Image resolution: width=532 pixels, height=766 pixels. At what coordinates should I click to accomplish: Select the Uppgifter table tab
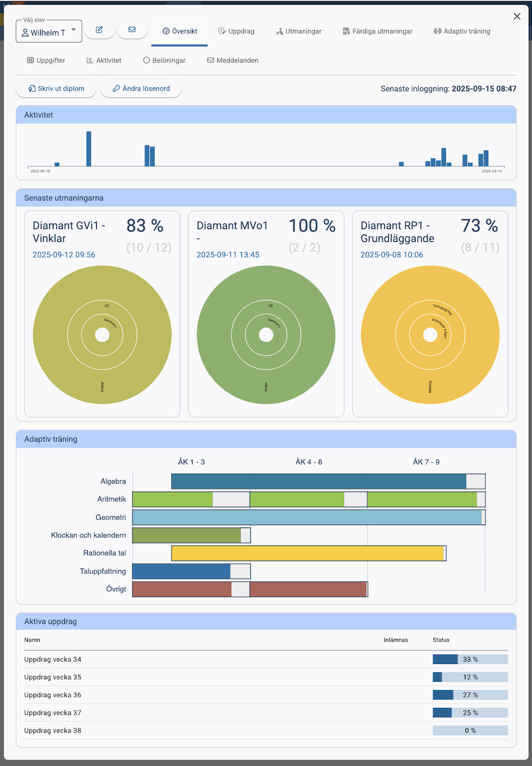46,60
